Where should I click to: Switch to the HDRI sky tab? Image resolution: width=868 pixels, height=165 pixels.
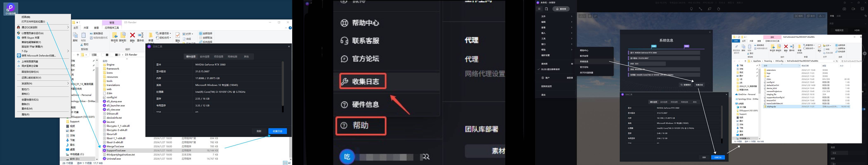[857, 30]
